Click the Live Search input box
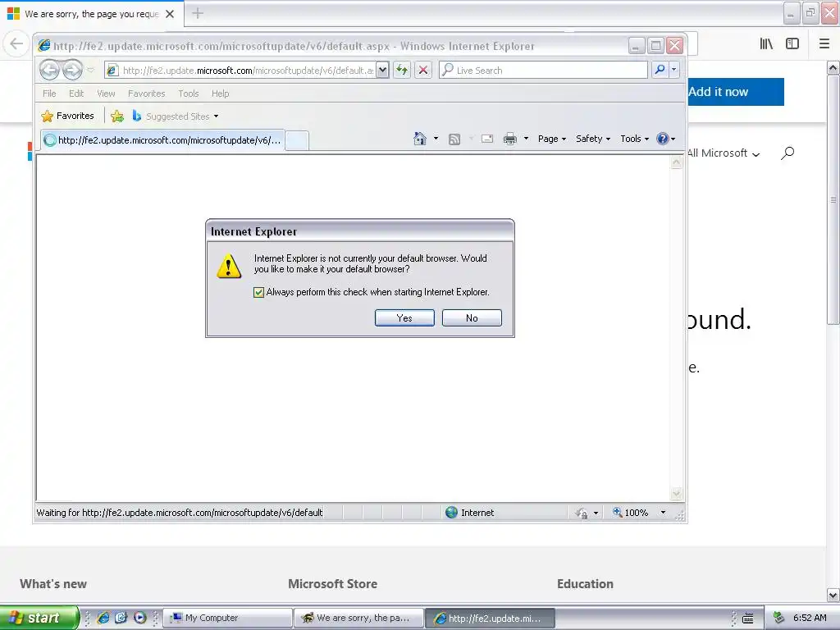The height and width of the screenshot is (630, 840). pyautogui.click(x=543, y=70)
